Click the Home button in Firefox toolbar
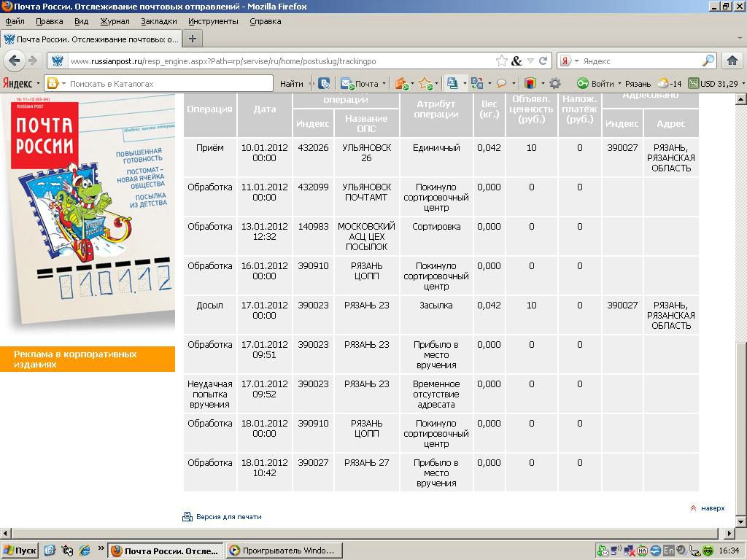This screenshot has height=560, width=747. (732, 61)
